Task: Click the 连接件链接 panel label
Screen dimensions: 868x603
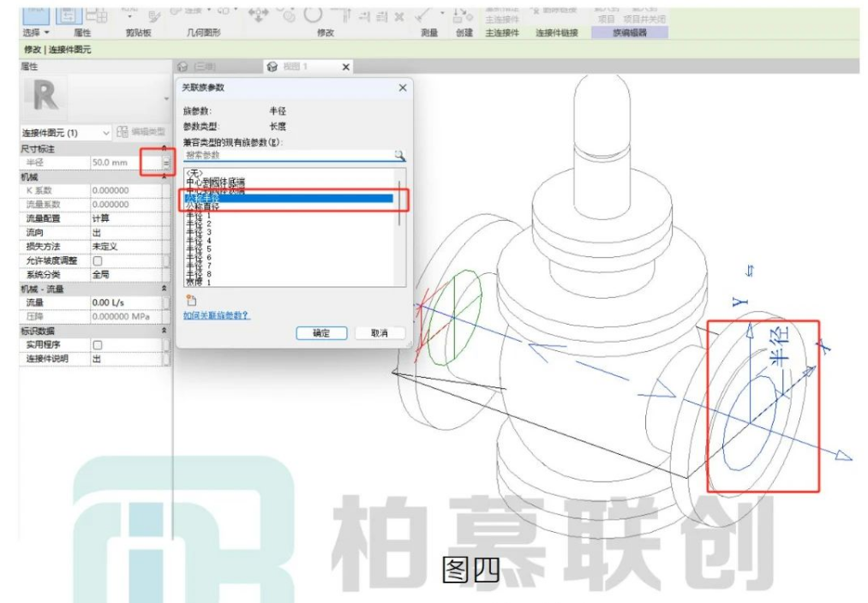Action: [x=556, y=33]
